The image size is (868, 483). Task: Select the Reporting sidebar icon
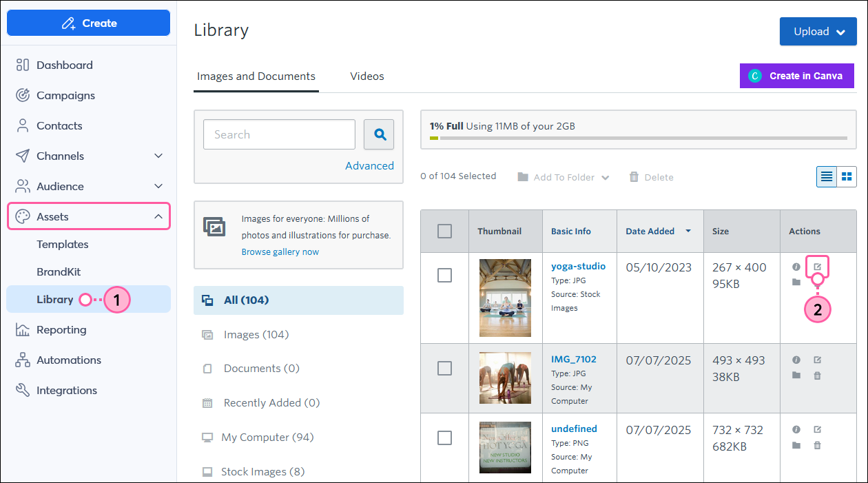pyautogui.click(x=21, y=329)
